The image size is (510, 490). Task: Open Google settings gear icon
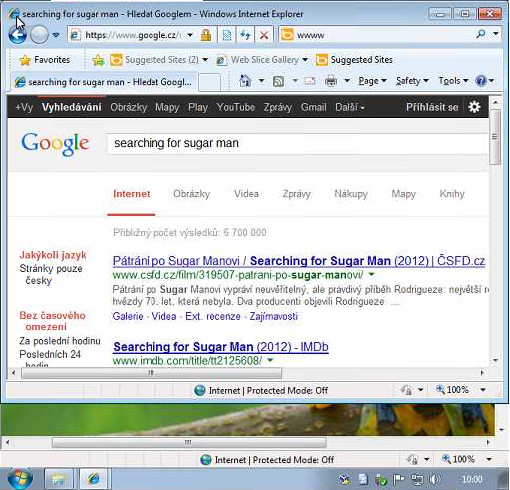click(474, 107)
